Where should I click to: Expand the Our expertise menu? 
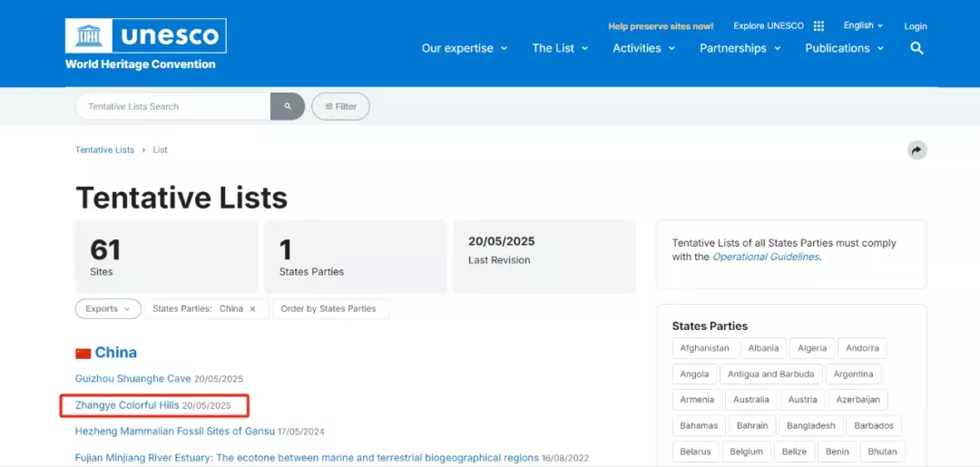pyautogui.click(x=465, y=48)
